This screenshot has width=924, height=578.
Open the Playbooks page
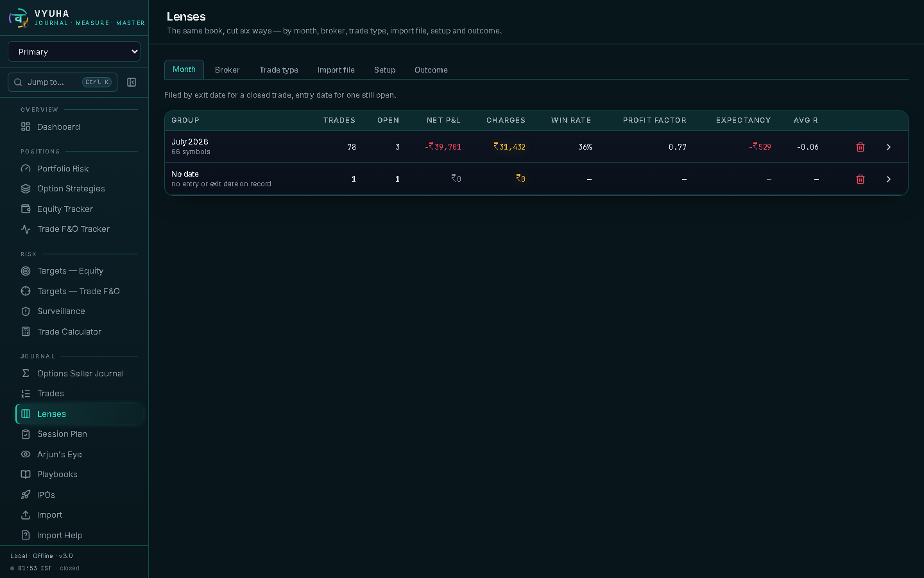80,475
